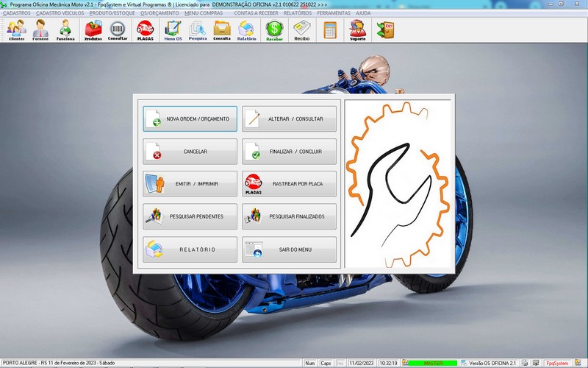
Task: Click the Exit door toolbar icon
Action: click(385, 30)
